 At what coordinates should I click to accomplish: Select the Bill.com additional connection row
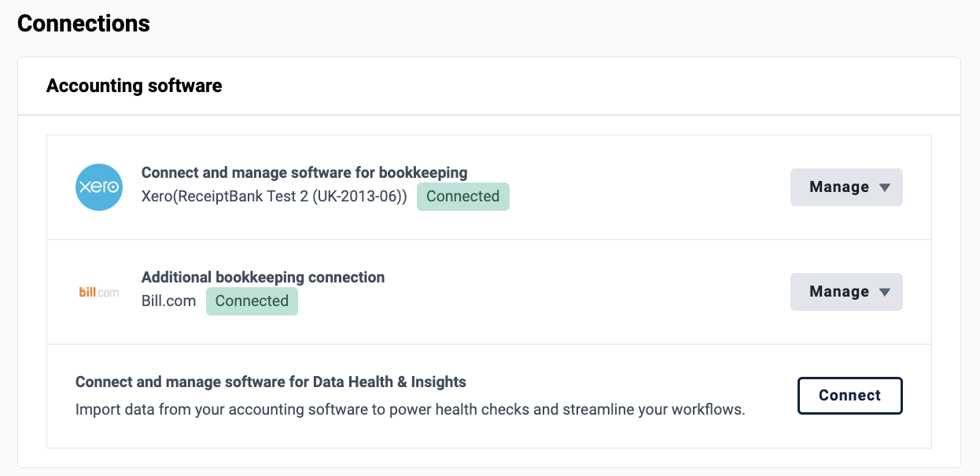coord(489,292)
